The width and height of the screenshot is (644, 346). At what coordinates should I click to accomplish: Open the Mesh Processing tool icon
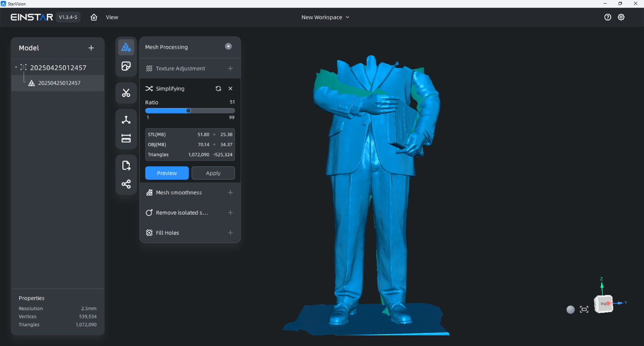click(x=126, y=47)
